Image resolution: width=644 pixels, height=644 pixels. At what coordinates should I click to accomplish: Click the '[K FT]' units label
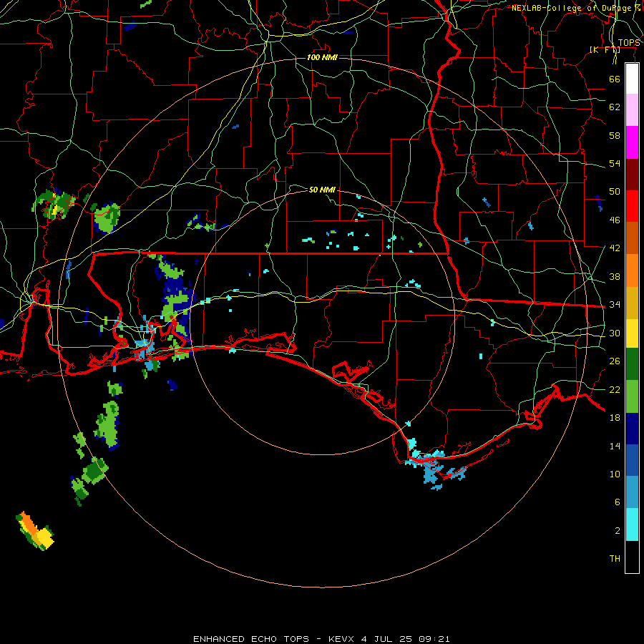coord(605,50)
